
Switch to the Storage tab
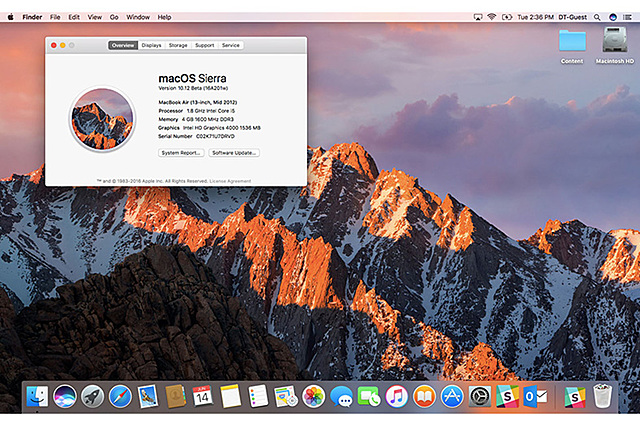(x=178, y=45)
